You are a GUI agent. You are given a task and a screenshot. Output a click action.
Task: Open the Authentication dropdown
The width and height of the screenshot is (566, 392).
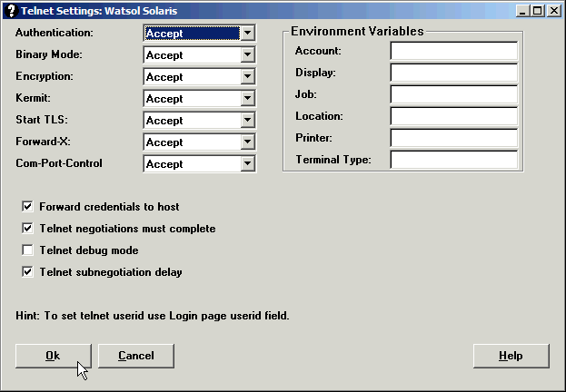(248, 34)
